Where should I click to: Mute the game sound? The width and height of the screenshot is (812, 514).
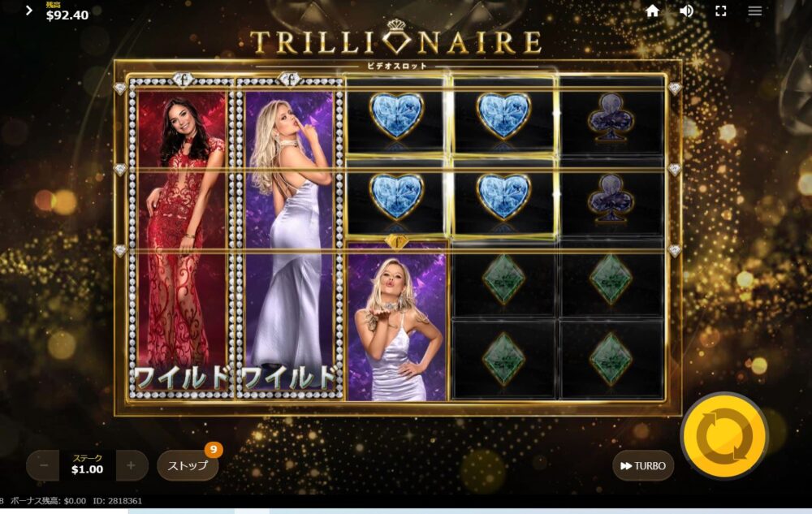687,11
